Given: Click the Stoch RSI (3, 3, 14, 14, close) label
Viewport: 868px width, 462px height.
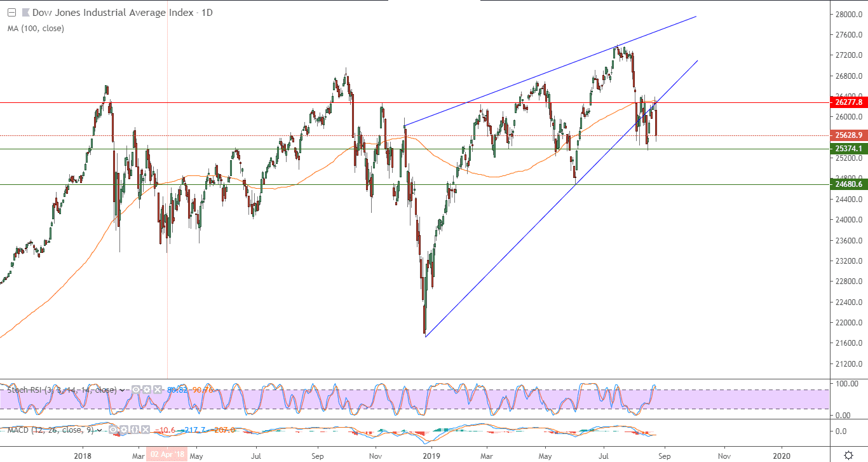Looking at the screenshot, I should 62,390.
